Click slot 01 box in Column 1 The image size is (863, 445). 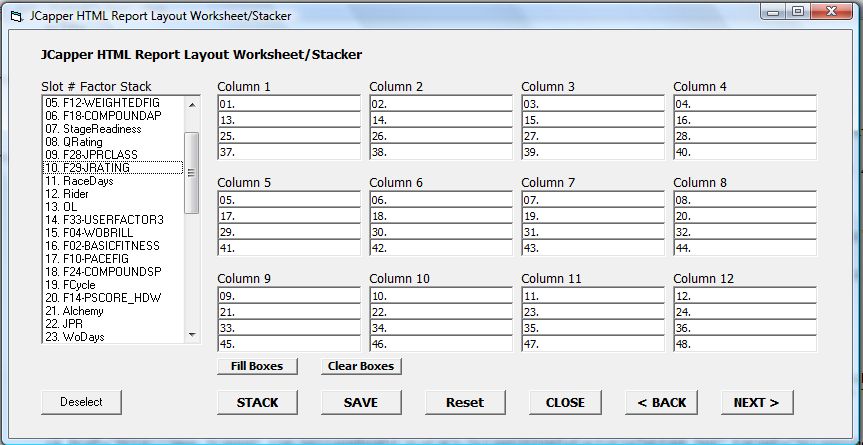tap(289, 103)
